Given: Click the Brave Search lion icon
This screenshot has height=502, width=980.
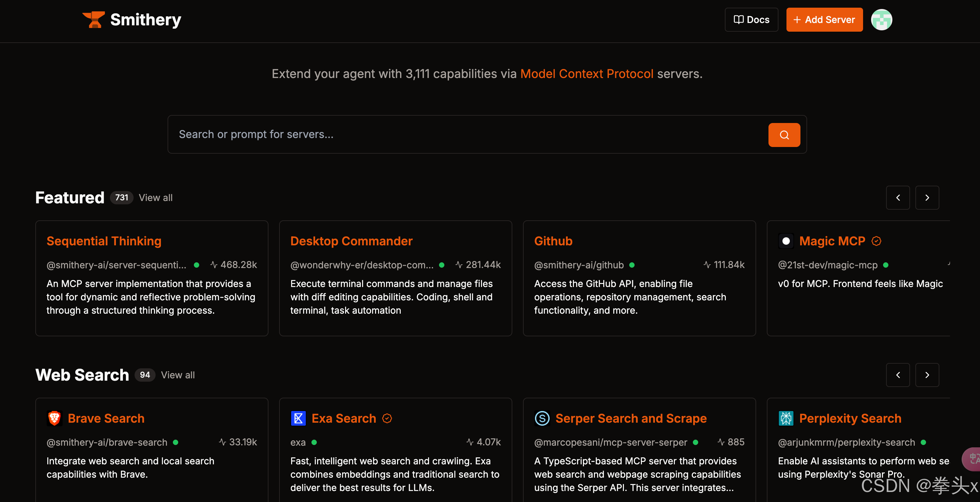Looking at the screenshot, I should point(54,418).
